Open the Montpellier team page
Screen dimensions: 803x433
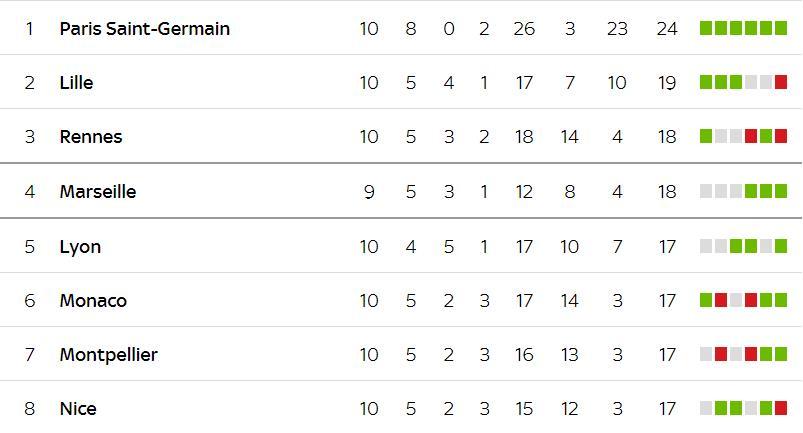pyautogui.click(x=109, y=355)
